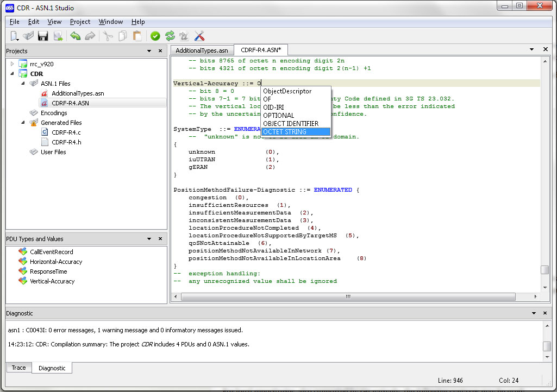Click the Copy toolbar icon
557x392 pixels.
[x=123, y=36]
